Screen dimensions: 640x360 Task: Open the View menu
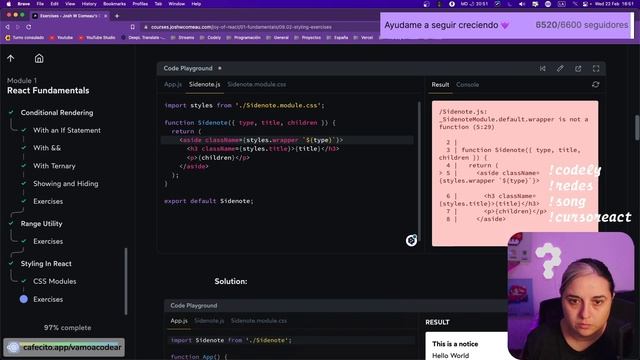[70, 4]
